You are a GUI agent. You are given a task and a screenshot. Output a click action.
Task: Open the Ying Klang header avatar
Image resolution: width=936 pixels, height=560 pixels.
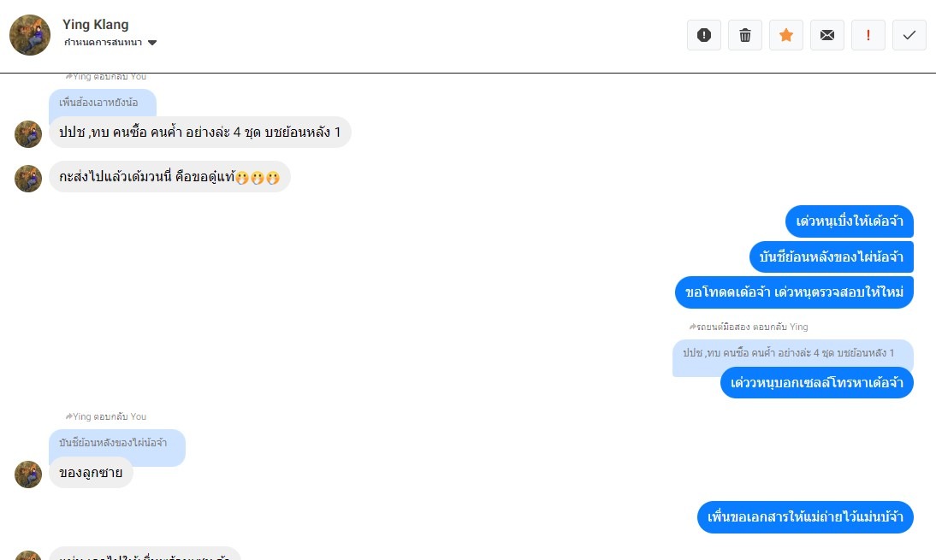tap(30, 35)
